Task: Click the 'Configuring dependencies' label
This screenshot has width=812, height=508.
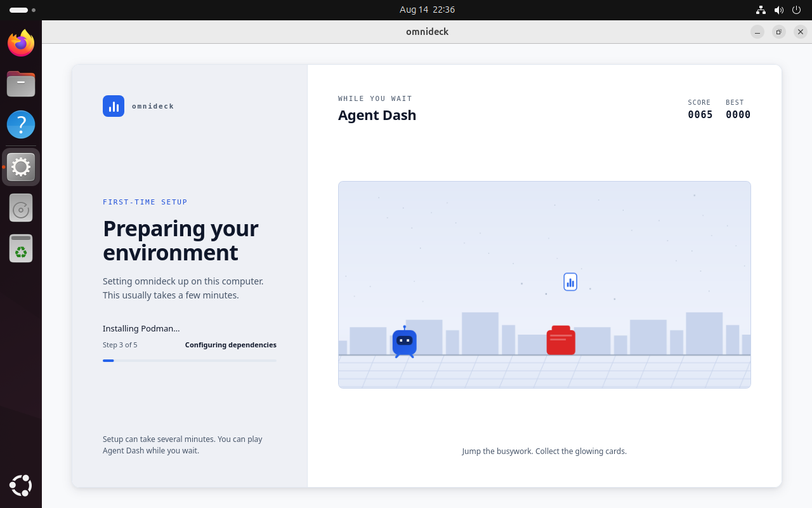Action: (x=231, y=345)
